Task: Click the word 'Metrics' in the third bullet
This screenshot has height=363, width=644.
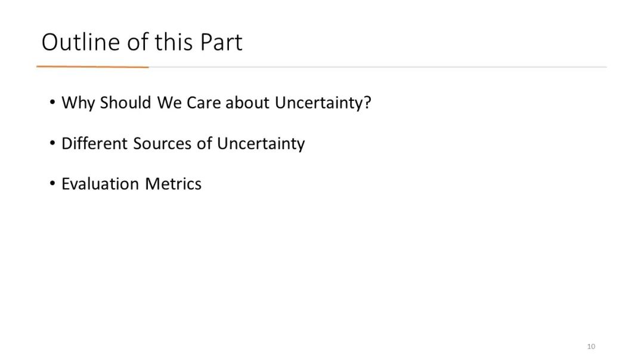Action: click(x=174, y=184)
